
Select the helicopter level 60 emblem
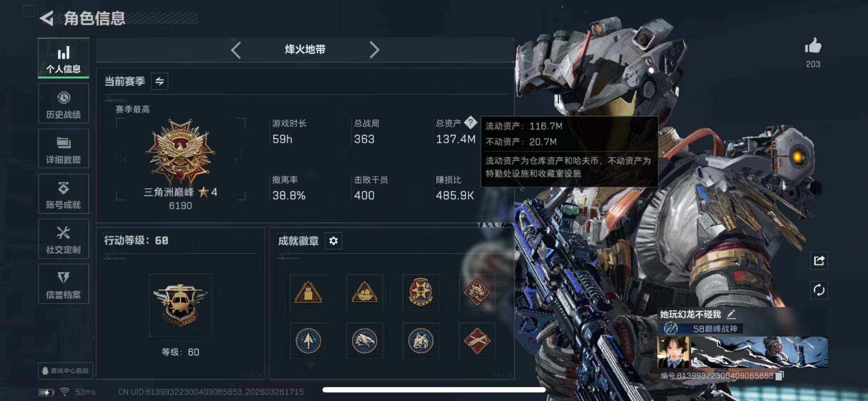(180, 305)
